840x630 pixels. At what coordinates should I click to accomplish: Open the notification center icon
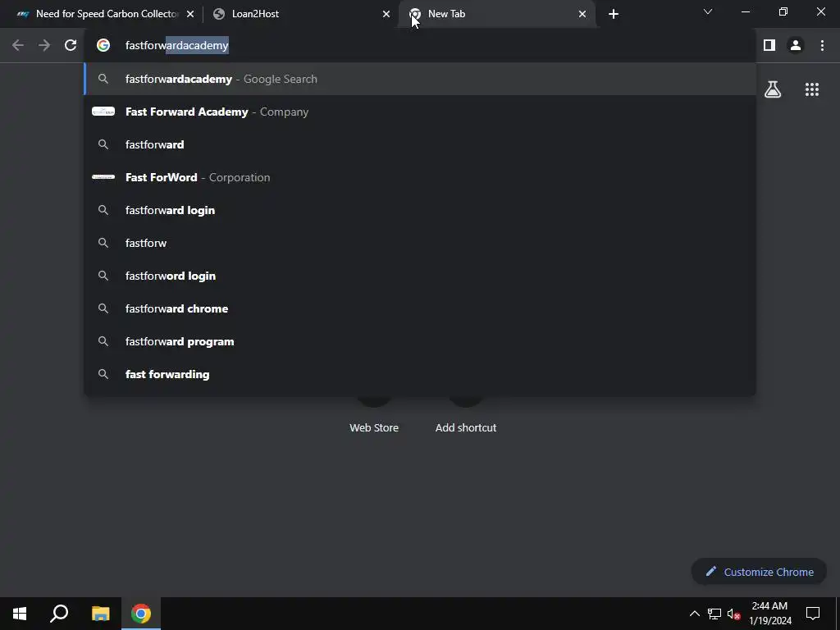pos(813,614)
